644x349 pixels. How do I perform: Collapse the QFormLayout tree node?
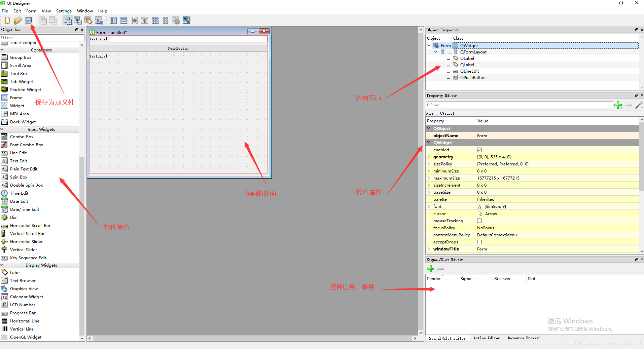(436, 52)
